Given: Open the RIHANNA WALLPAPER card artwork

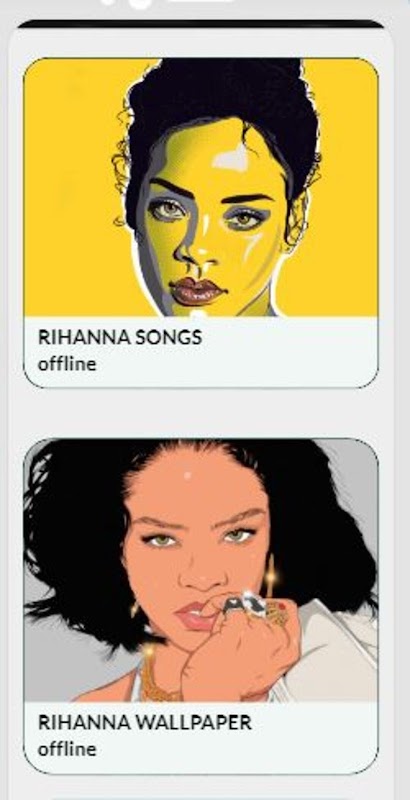Looking at the screenshot, I should point(201,570).
